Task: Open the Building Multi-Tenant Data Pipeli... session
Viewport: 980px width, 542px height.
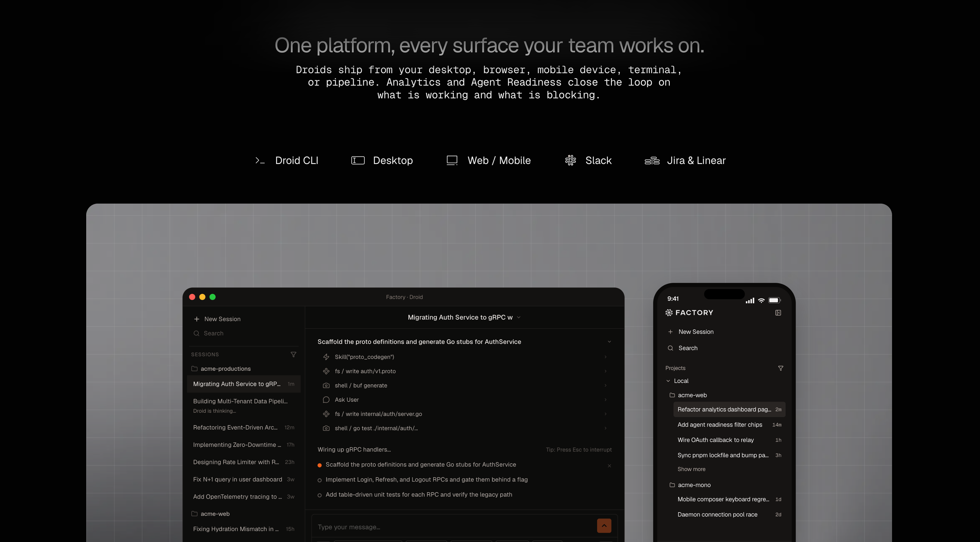Action: pyautogui.click(x=244, y=405)
